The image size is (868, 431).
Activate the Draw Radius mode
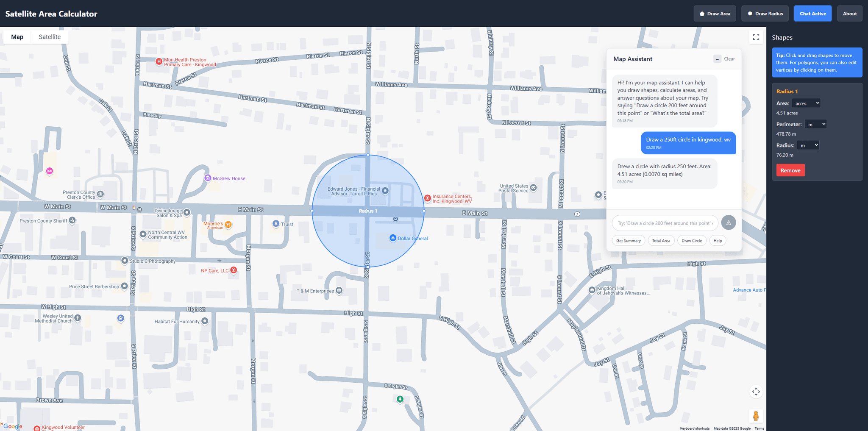point(765,14)
